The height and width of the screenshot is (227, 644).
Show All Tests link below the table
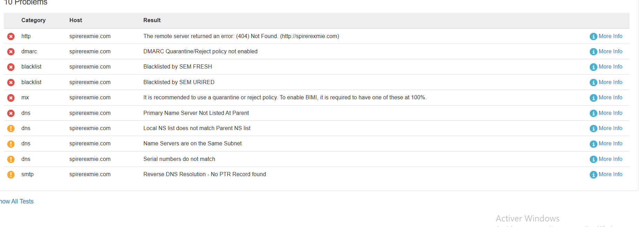[17, 201]
